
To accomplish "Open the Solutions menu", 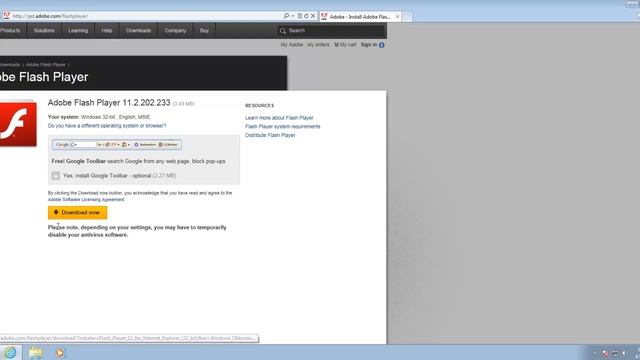I will click(x=44, y=31).
